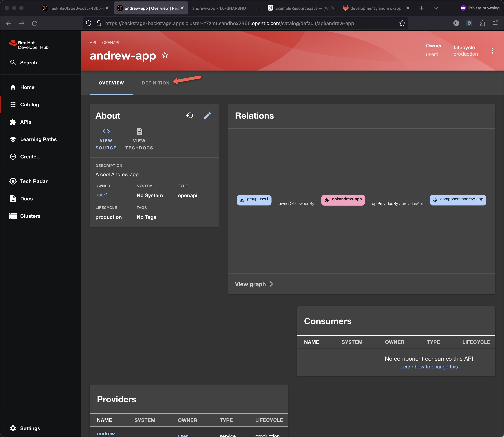Open View TechDocs document icon
The width and height of the screenshot is (504, 437).
pos(139,132)
